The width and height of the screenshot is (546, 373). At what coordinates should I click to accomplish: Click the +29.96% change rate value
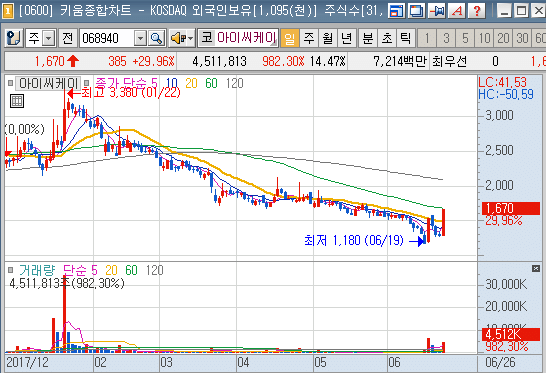coord(153,62)
